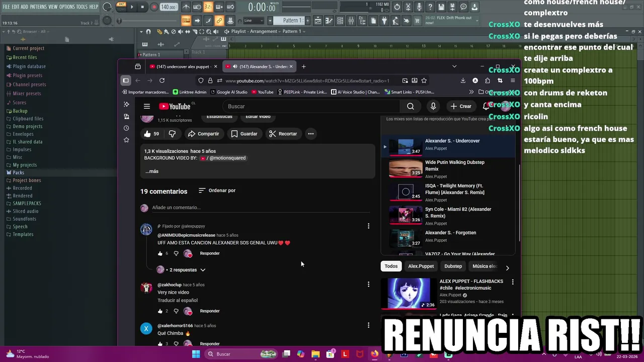Click the Compartir share button
The image size is (644, 362).
point(203,134)
